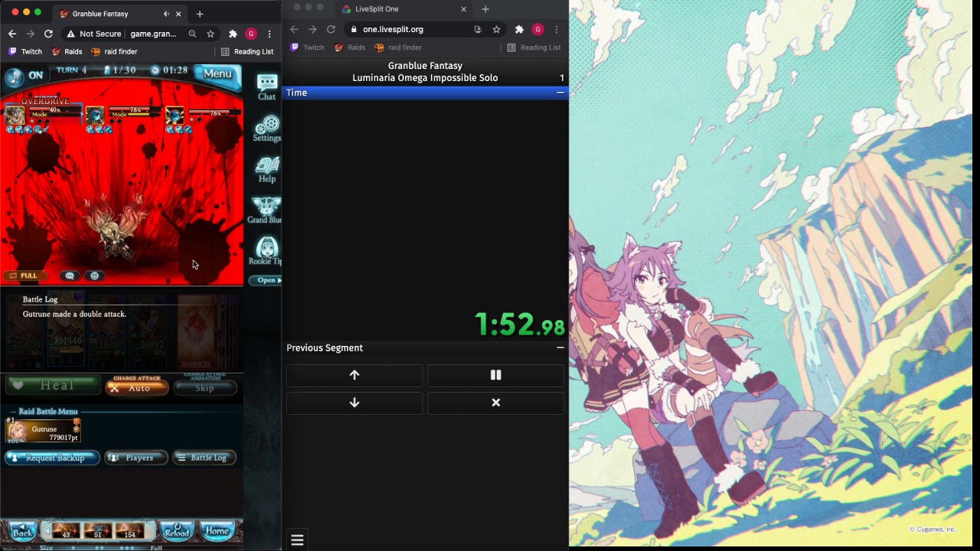
Task: Select the second enemy orb portrait
Action: click(95, 116)
